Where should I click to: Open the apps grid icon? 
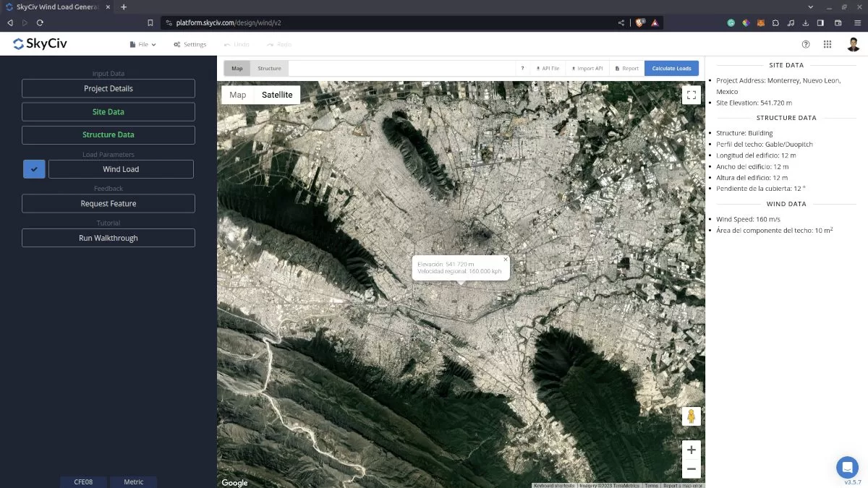click(827, 44)
